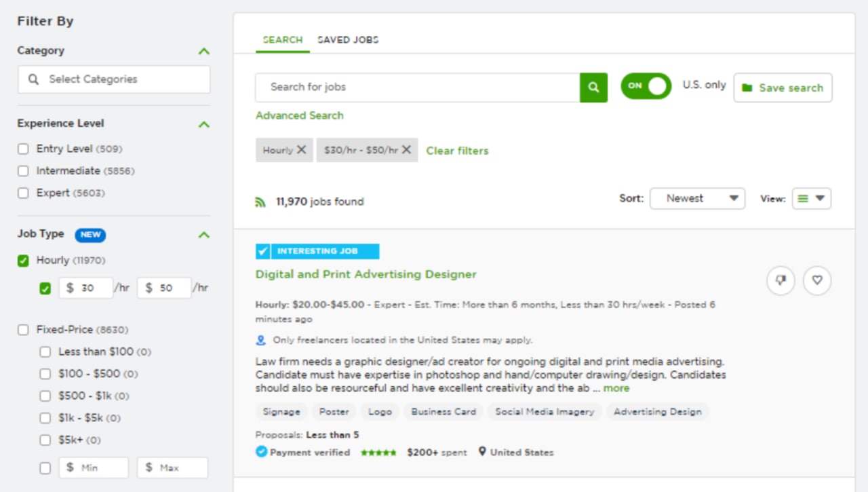
Task: Click the 11,970 jobs found text
Action: click(320, 202)
